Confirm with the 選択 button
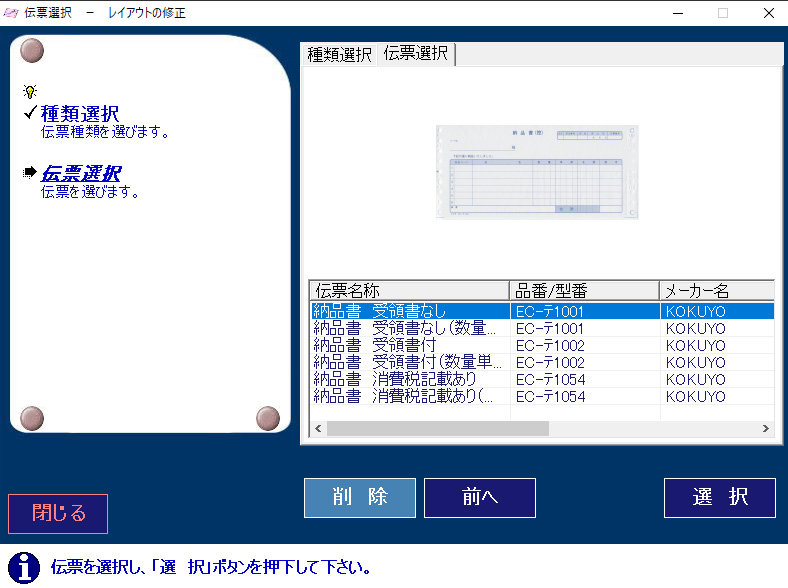 tap(719, 497)
